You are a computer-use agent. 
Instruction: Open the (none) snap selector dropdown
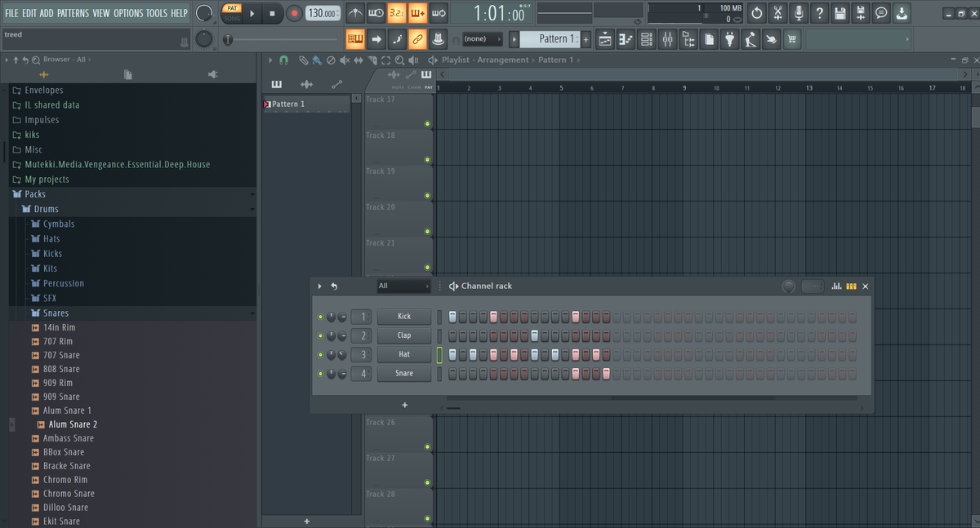[482, 38]
